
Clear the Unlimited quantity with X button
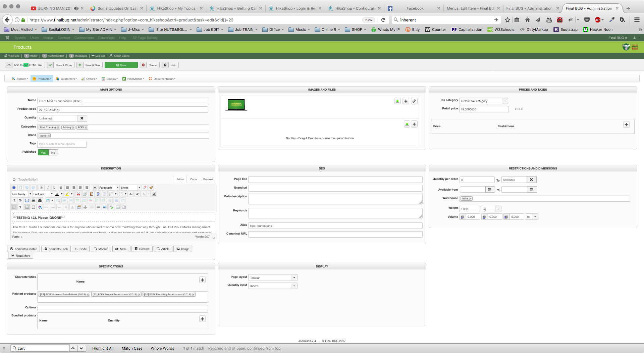(x=82, y=118)
